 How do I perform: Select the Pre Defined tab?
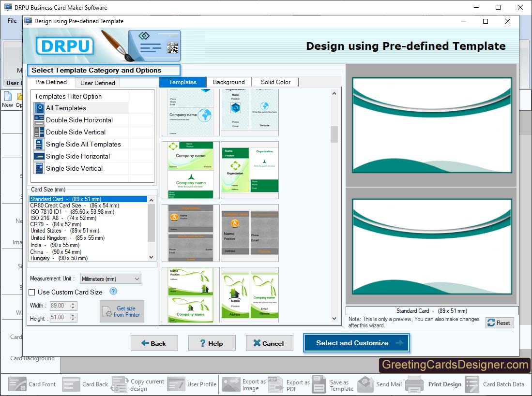[x=51, y=82]
